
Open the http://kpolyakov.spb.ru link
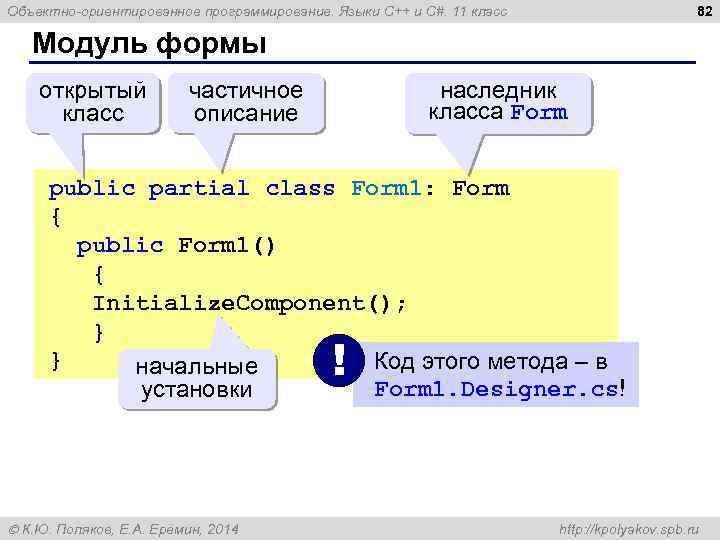[630, 529]
